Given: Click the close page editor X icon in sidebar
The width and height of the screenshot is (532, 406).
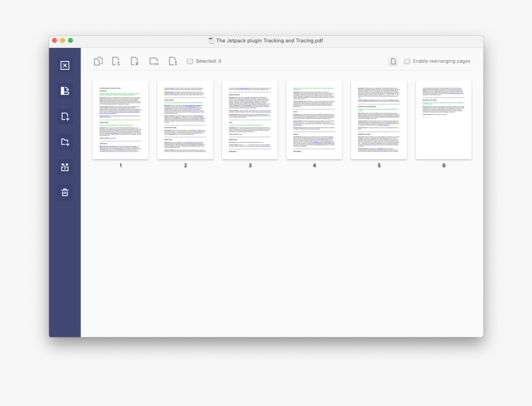Looking at the screenshot, I should click(x=65, y=66).
